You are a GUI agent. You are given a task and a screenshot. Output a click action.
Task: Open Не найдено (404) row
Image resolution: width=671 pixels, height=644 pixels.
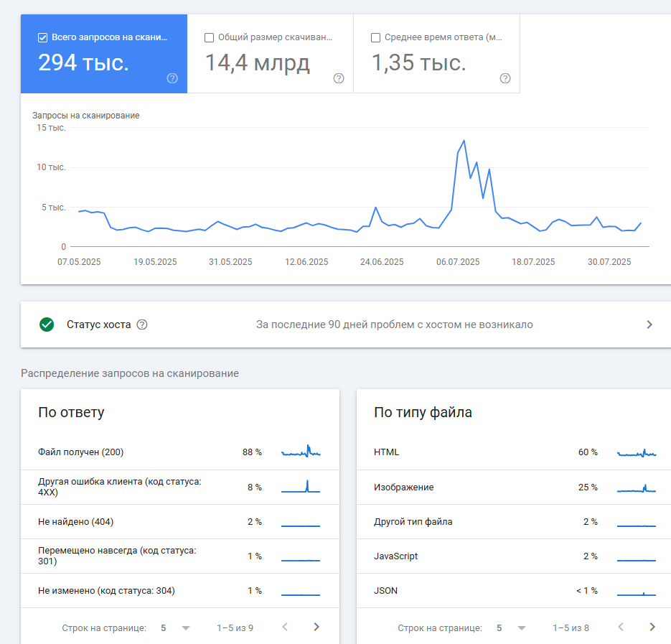click(x=180, y=521)
